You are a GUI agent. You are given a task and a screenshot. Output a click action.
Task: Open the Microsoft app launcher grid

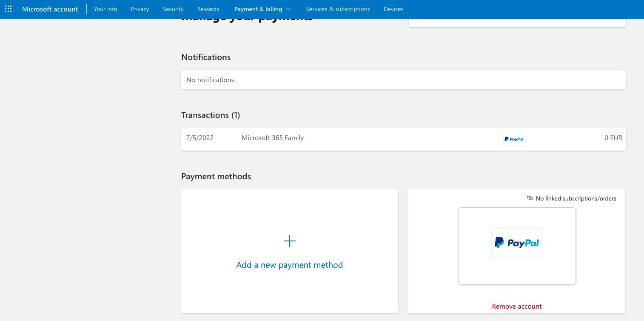click(8, 9)
